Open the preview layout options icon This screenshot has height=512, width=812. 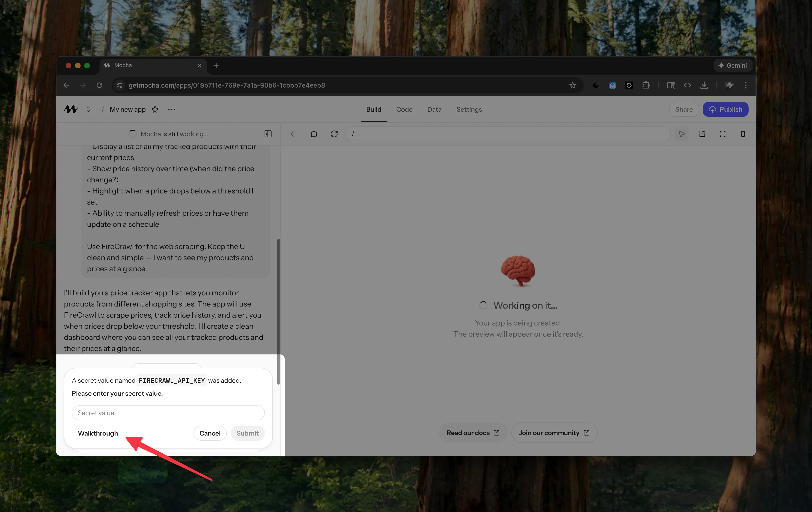(x=702, y=134)
